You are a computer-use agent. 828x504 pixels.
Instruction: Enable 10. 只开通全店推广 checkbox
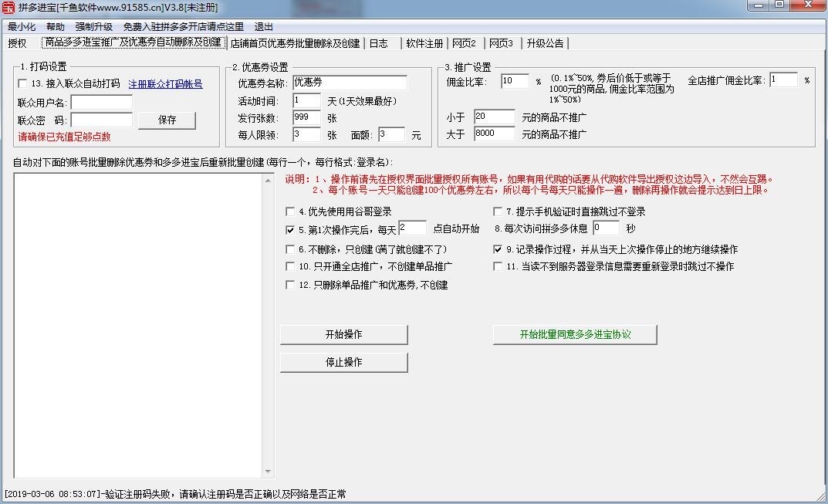(290, 266)
